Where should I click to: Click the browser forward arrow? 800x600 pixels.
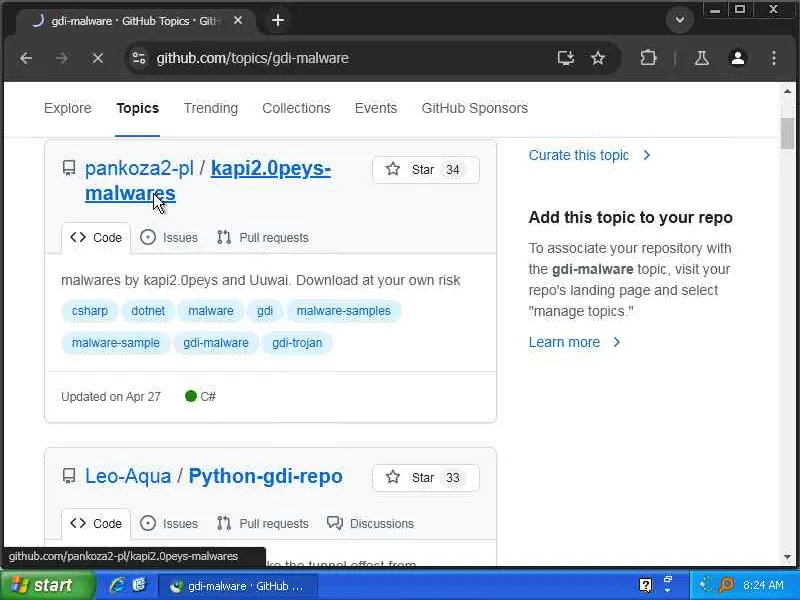[62, 58]
